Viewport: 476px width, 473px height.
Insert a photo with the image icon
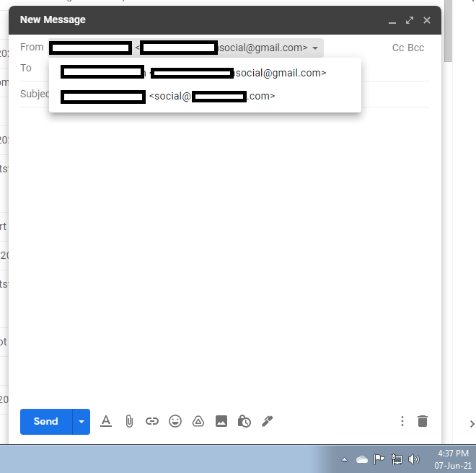221,421
